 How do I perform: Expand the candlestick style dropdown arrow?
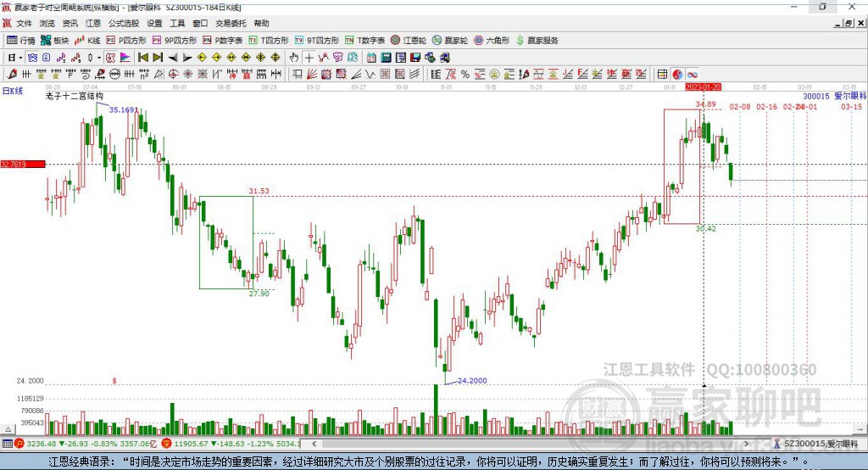[99, 58]
